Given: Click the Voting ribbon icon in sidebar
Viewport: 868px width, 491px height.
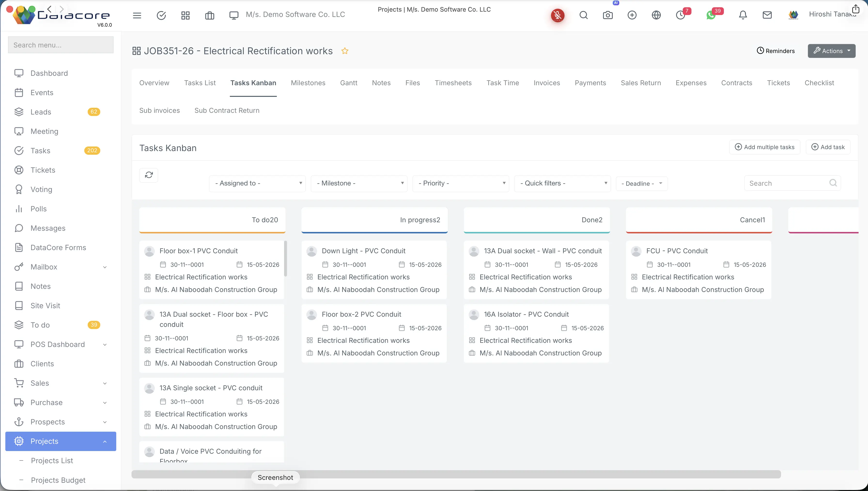Looking at the screenshot, I should pos(19,189).
